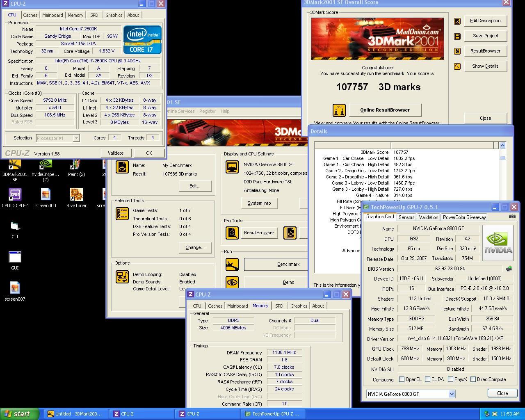Click the ResultBrowser icon beside its button

(x=457, y=51)
